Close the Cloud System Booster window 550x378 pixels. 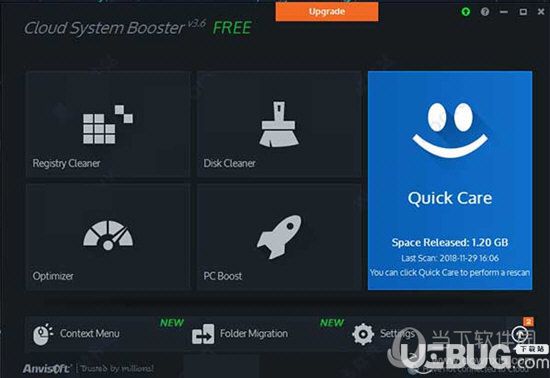point(541,12)
